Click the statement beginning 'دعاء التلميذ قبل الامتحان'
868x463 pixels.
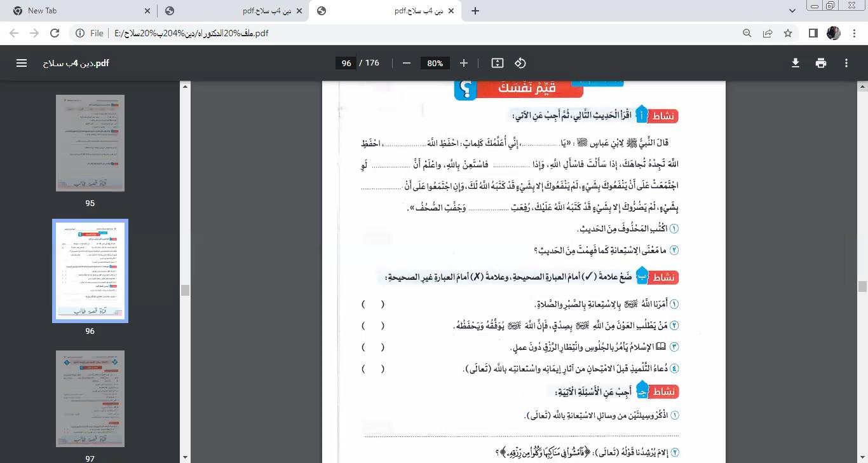(x=569, y=369)
